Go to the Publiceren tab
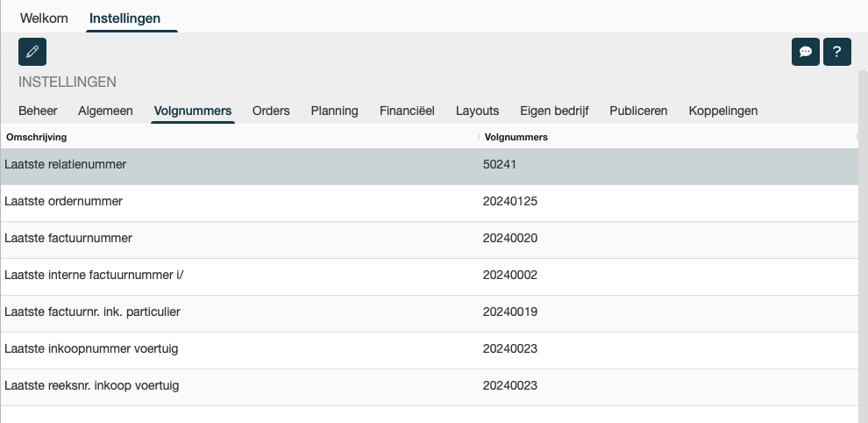This screenshot has height=423, width=868. click(x=638, y=111)
